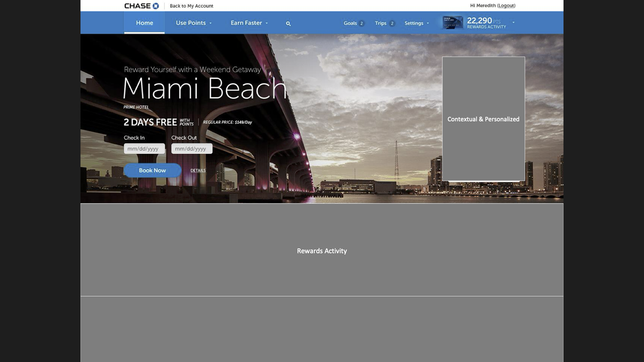This screenshot has width=644, height=362.
Task: Click the Logout link
Action: tap(506, 6)
